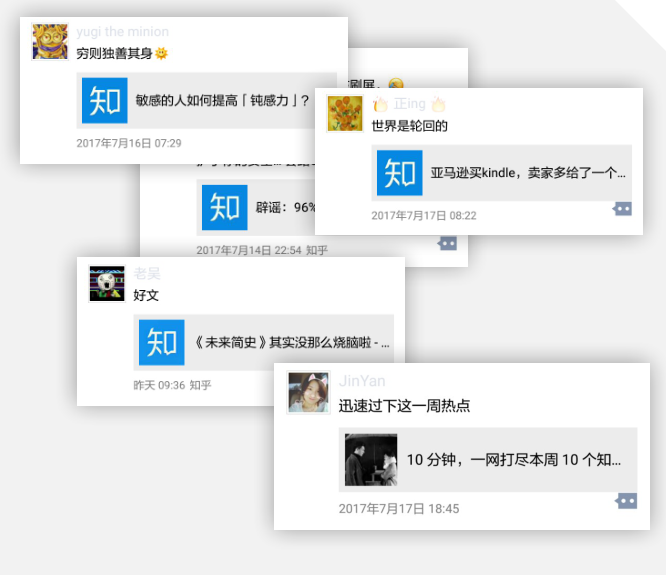Open link 亚马逊买kindle,卖家多给了一个

(x=502, y=173)
